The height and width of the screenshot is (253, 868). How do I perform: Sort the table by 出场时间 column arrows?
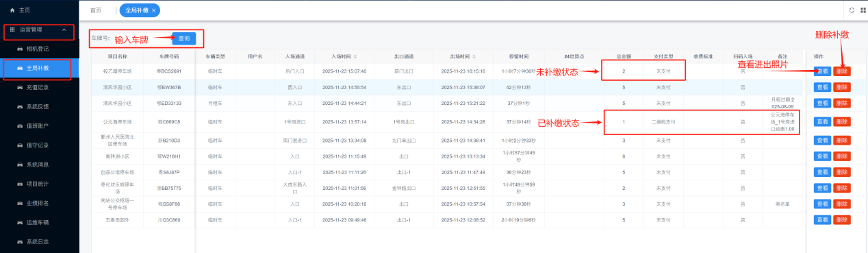[x=474, y=56]
